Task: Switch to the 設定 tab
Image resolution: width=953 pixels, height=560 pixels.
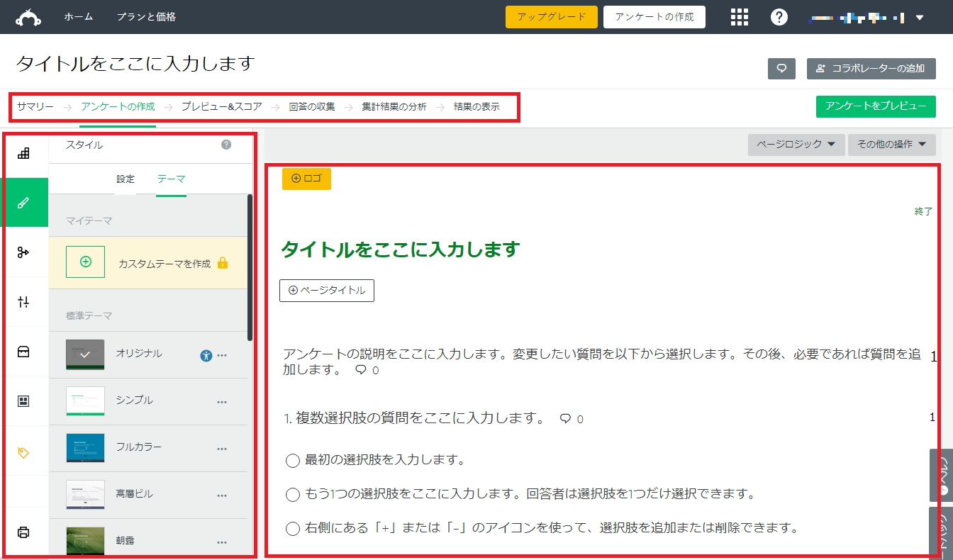Action: point(126,179)
